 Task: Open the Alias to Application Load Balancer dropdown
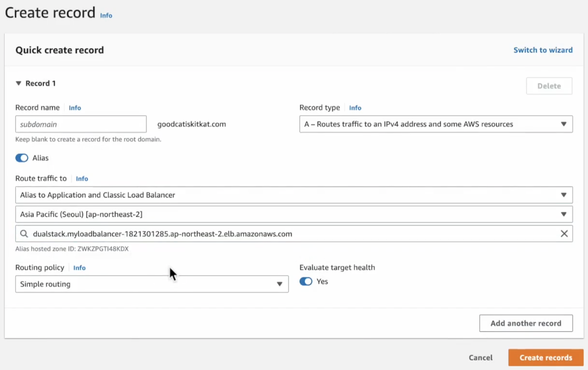[294, 195]
